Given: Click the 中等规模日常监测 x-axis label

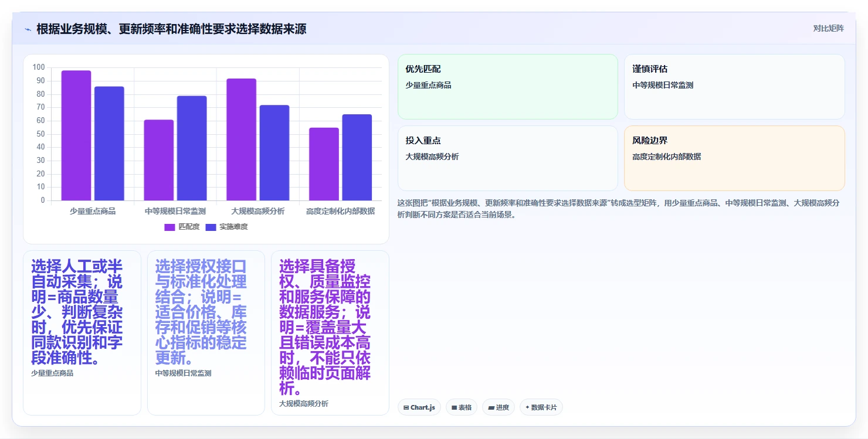Looking at the screenshot, I should coord(175,211).
